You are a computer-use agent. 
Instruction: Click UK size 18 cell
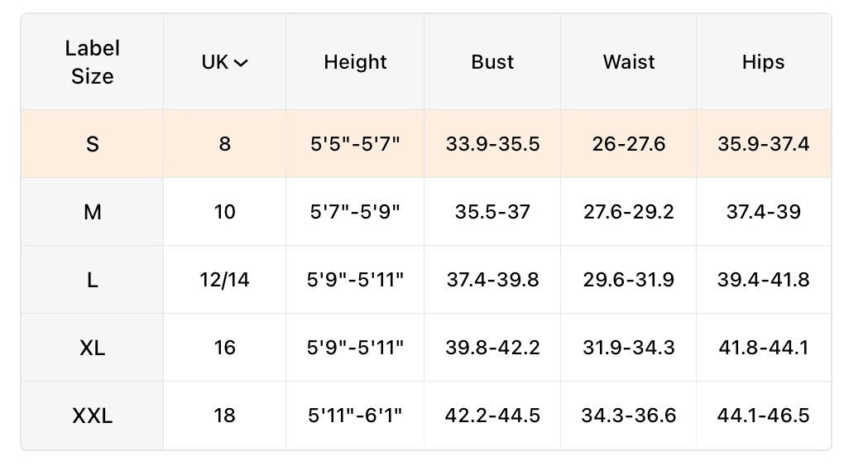click(x=224, y=416)
